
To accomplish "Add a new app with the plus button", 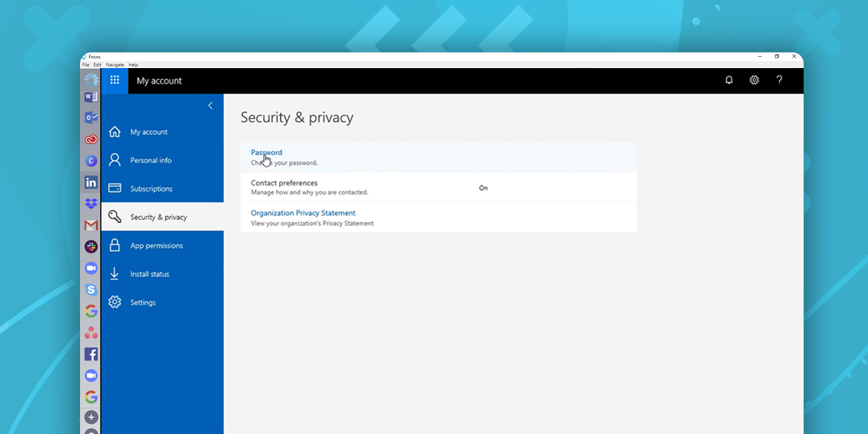I will (x=91, y=418).
